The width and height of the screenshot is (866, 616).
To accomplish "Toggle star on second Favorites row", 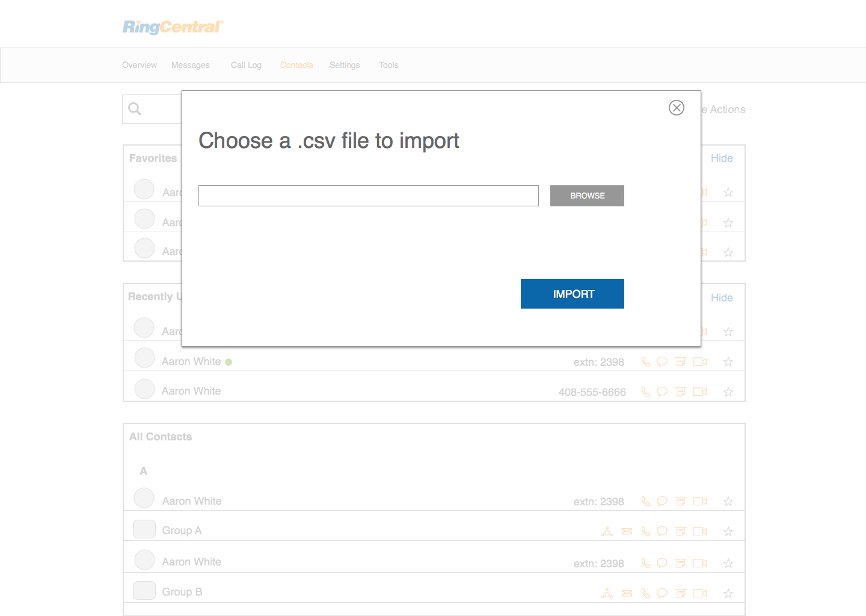I will 728,223.
